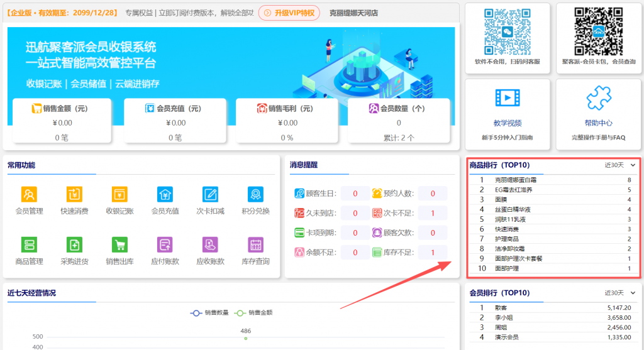Expand 近30天 dropdown in 会员排行
Viewport: 644px width, 350px height.
point(619,293)
